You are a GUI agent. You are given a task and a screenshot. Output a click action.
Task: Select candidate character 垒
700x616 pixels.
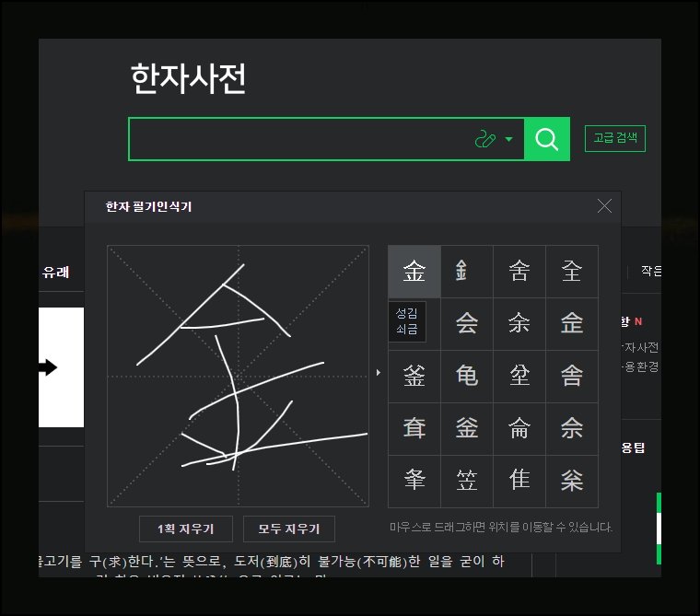point(519,377)
